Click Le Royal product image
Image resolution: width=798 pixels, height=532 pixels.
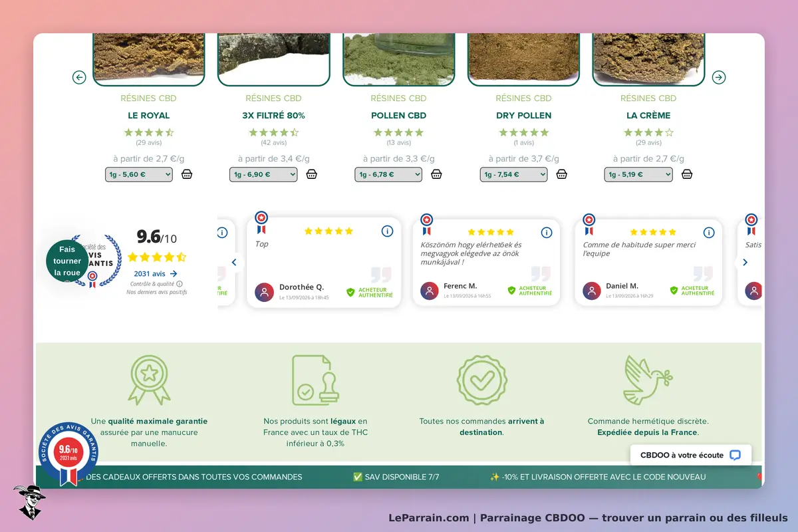coord(148,59)
